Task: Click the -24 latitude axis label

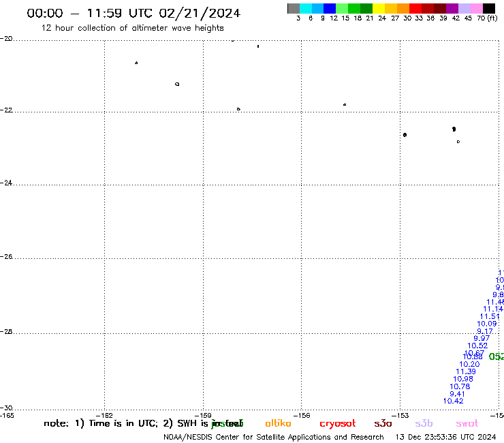Action: point(6,183)
